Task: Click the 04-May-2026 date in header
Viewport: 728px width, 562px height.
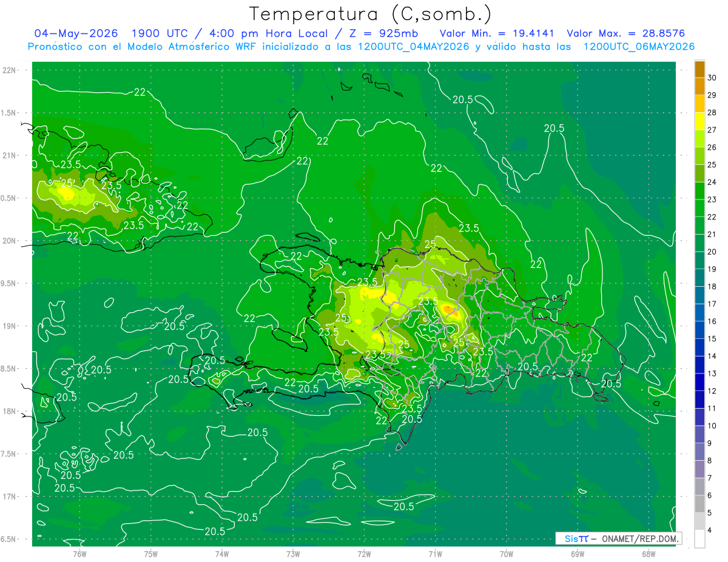Action: coord(72,33)
